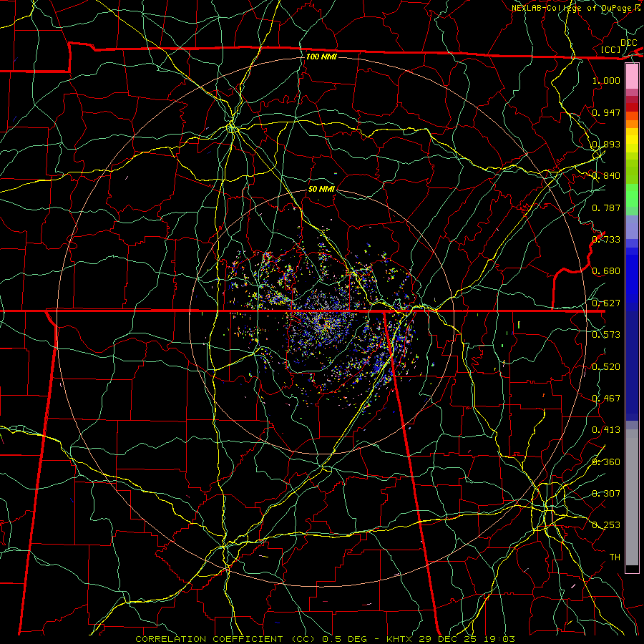Select the 0.307 legend value
The image size is (644, 644).
tap(606, 494)
